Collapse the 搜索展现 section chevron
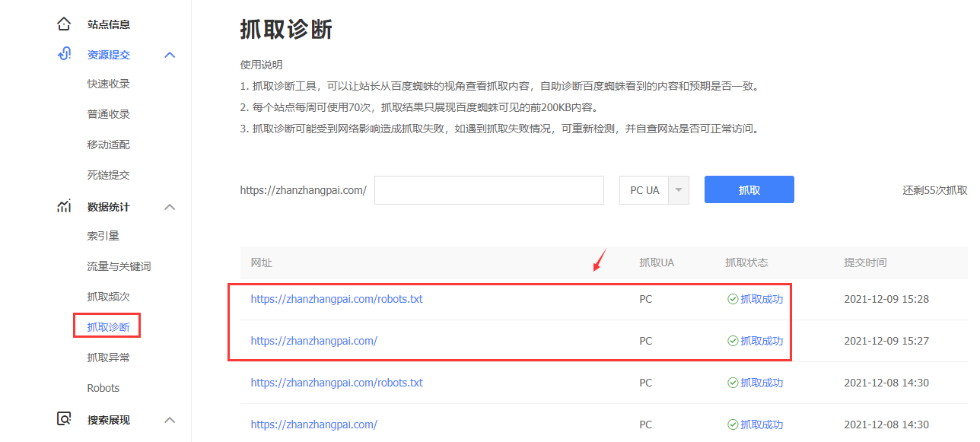Image resolution: width=980 pixels, height=442 pixels. coord(170,420)
